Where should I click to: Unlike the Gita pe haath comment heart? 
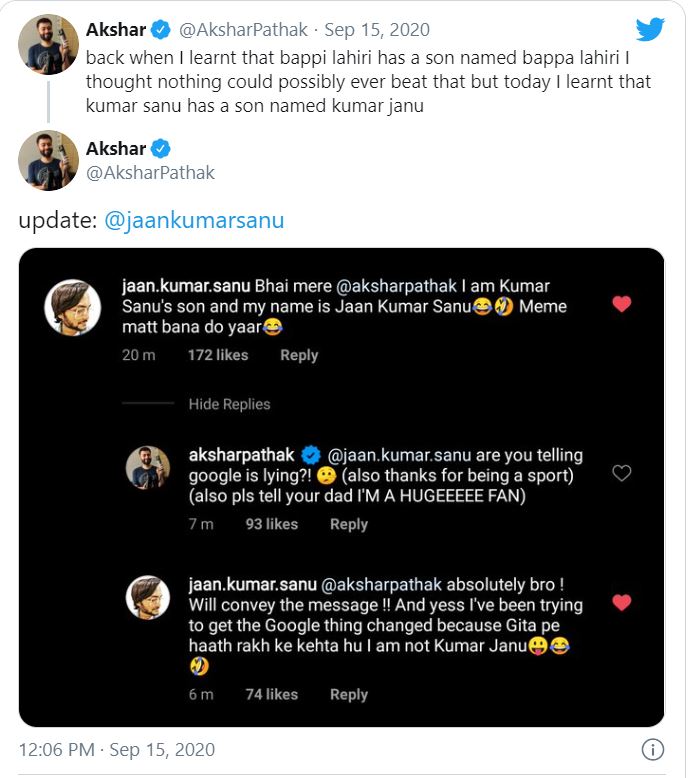pyautogui.click(x=621, y=602)
